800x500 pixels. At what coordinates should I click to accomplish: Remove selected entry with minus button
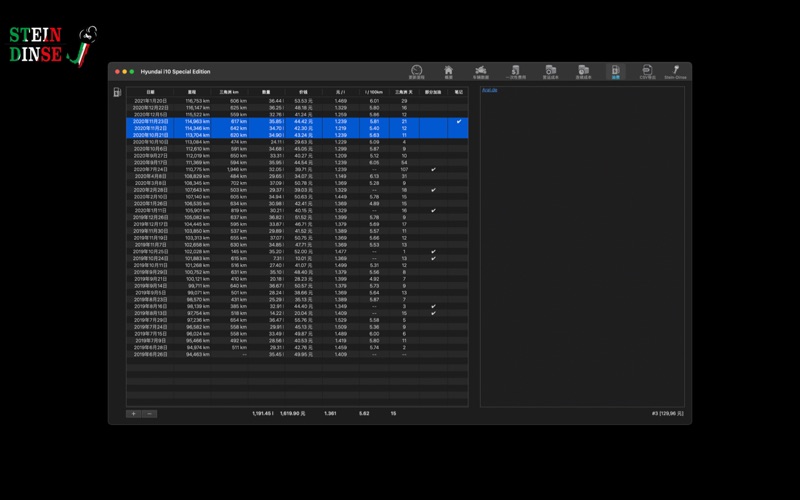click(149, 414)
